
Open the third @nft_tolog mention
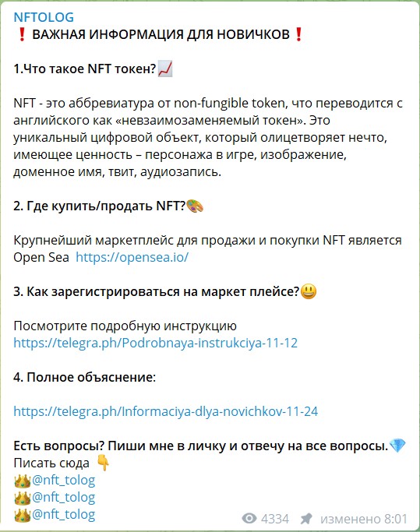pos(63,514)
